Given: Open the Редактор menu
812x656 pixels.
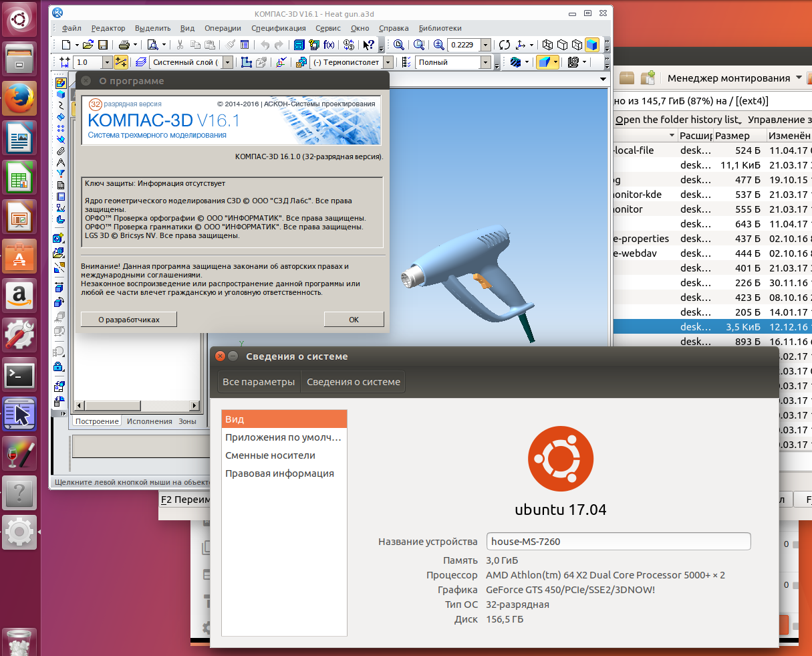Looking at the screenshot, I should (108, 28).
